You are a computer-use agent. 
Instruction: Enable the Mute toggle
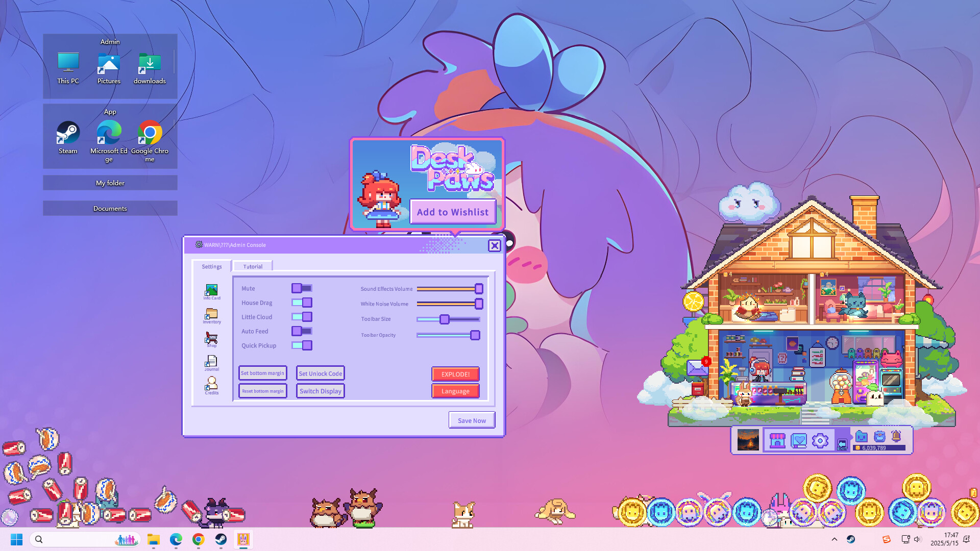302,288
